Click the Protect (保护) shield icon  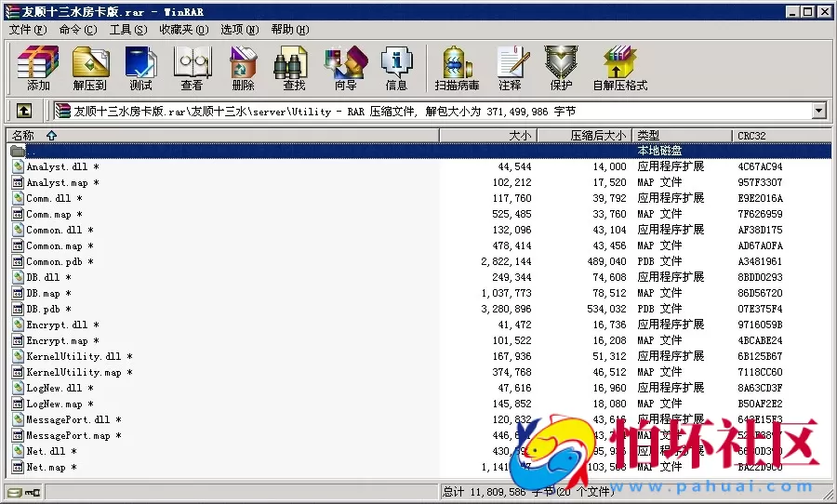coord(561,68)
